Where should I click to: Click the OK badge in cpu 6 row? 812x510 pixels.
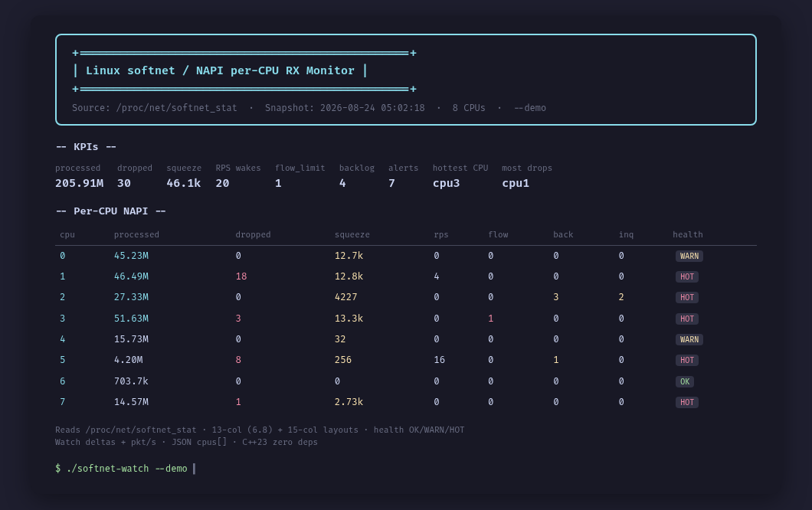[x=685, y=381]
